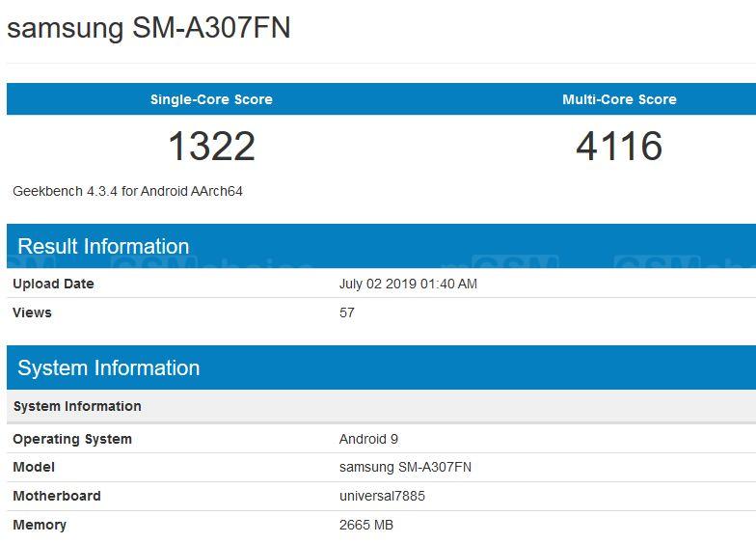Viewport: 756px width, 543px height.
Task: Click the samsung SM-A307FN page title
Action: (x=148, y=28)
